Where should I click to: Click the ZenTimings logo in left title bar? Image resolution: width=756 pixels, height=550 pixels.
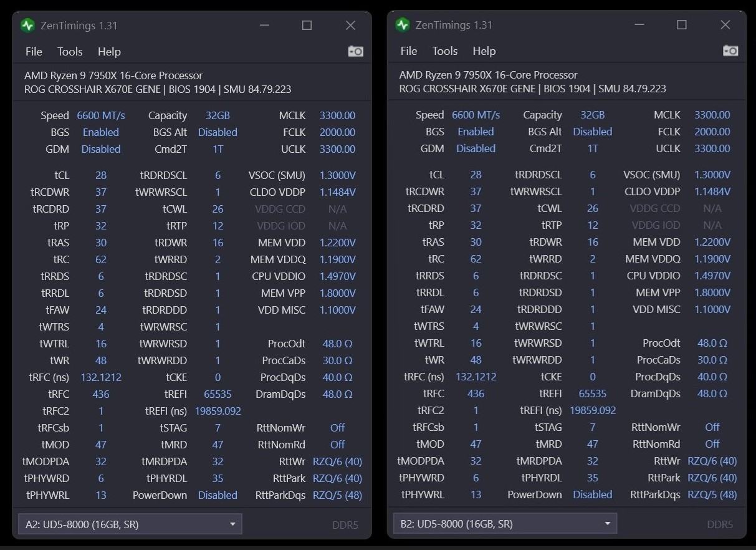pos(27,26)
